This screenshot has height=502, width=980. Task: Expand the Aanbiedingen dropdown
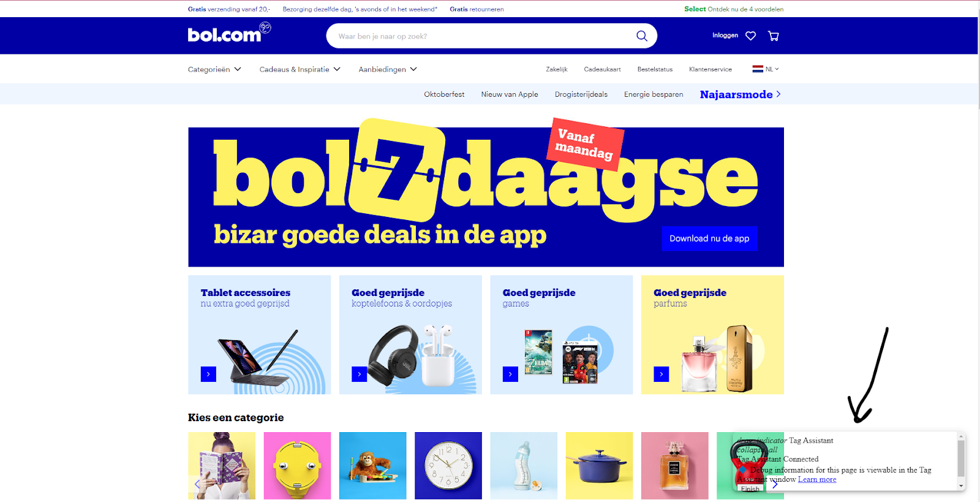point(388,69)
